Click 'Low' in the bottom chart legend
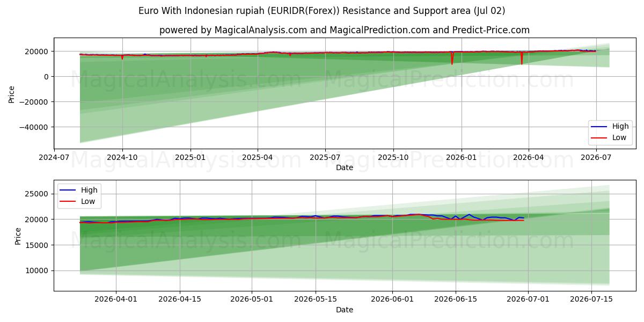The height and width of the screenshot is (322, 644). tap(88, 201)
